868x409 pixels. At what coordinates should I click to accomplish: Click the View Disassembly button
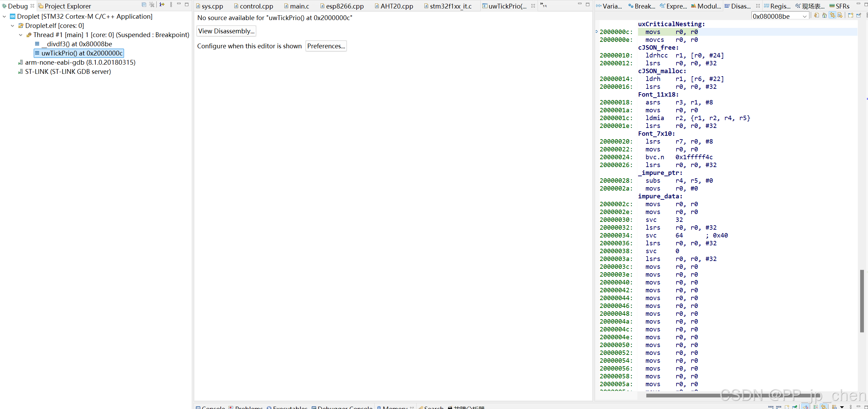tap(226, 31)
